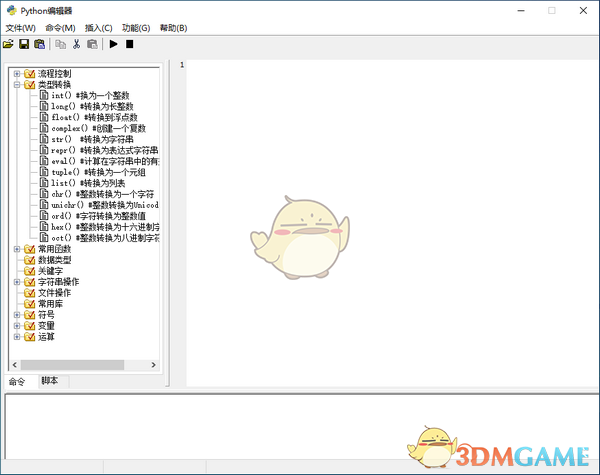The width and height of the screenshot is (600, 475).
Task: Click in the bottom output pane
Action: click(302, 426)
